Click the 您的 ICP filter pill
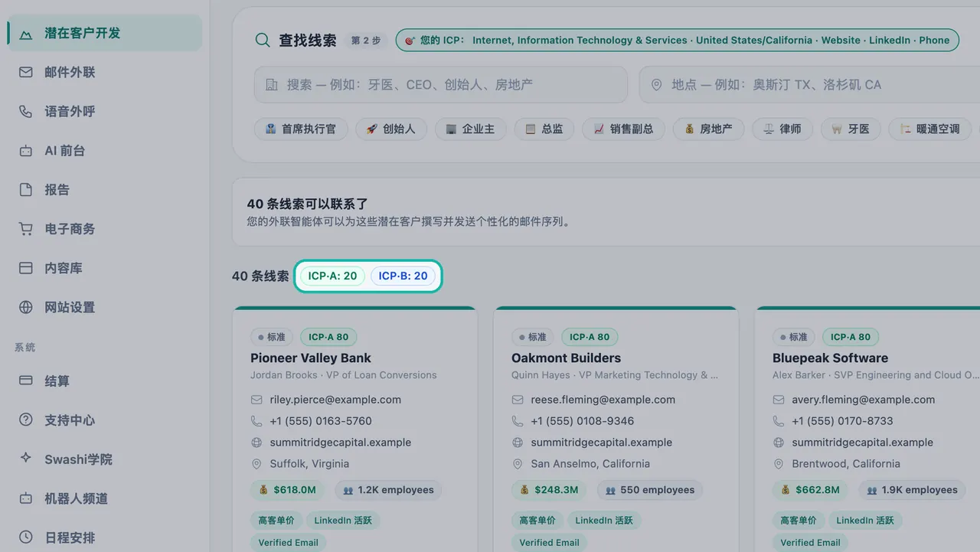980x552 pixels. 677,41
